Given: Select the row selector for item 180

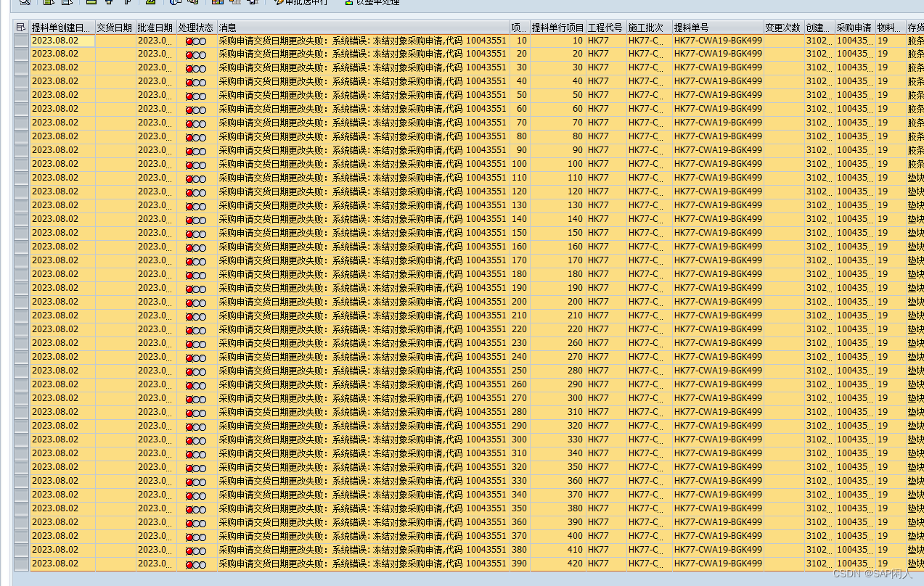Looking at the screenshot, I should 21,274.
